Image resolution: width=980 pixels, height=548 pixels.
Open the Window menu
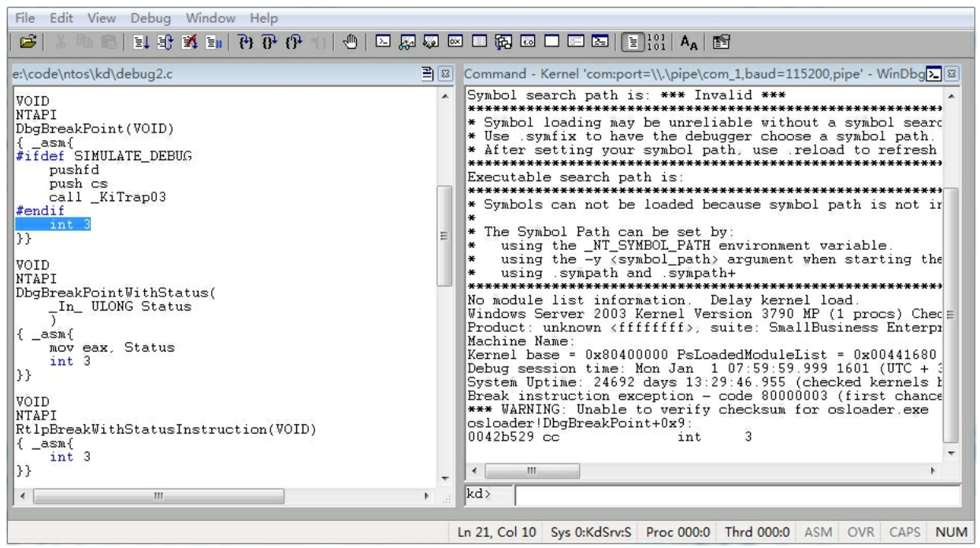[x=210, y=18]
